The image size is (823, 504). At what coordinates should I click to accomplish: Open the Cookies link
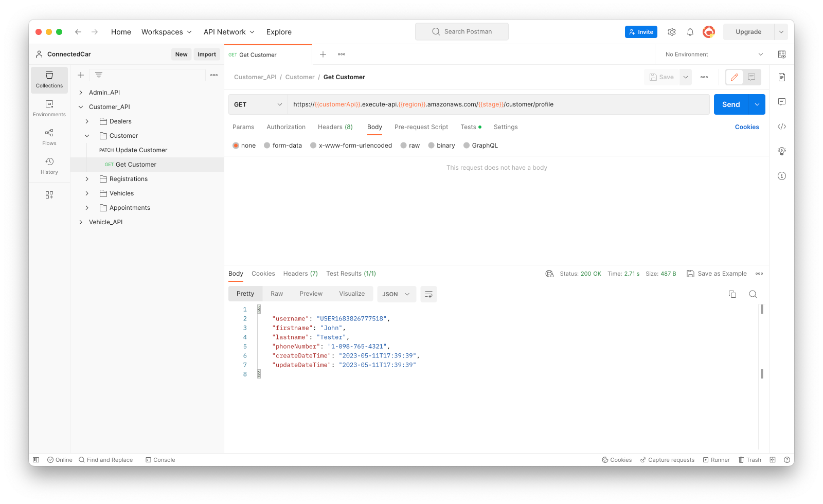coord(747,127)
